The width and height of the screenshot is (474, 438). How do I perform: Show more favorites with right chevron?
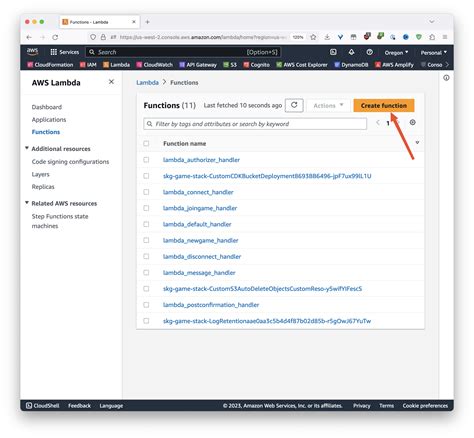click(x=447, y=65)
